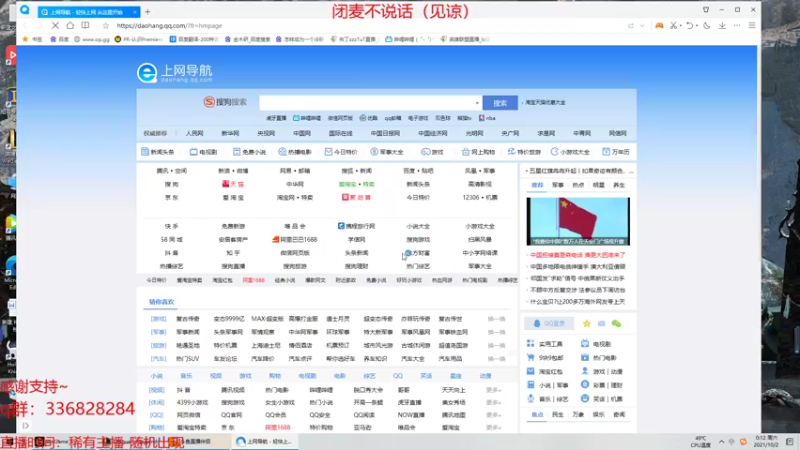Open 免费小说 category icon
Image resolution: width=800 pixels, height=450 pixels.
point(249,152)
